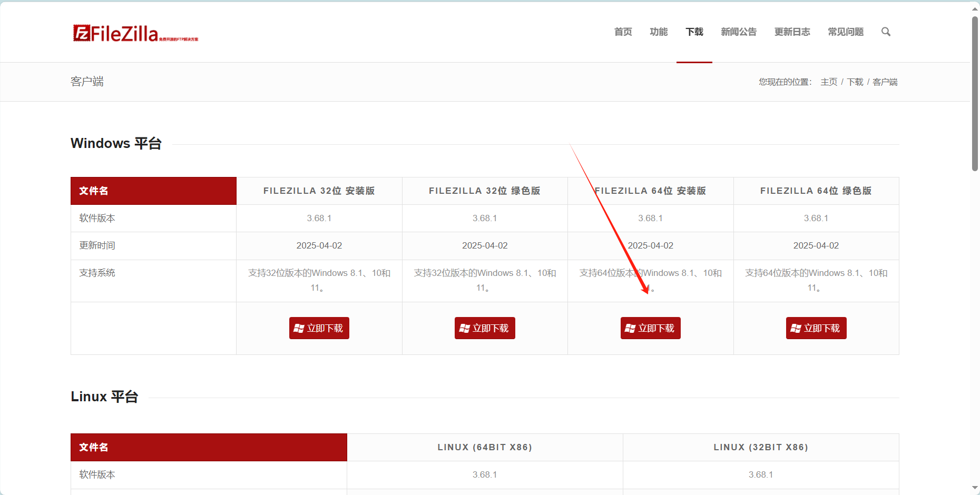Select the 下载 menu item
980x495 pixels.
click(x=694, y=32)
